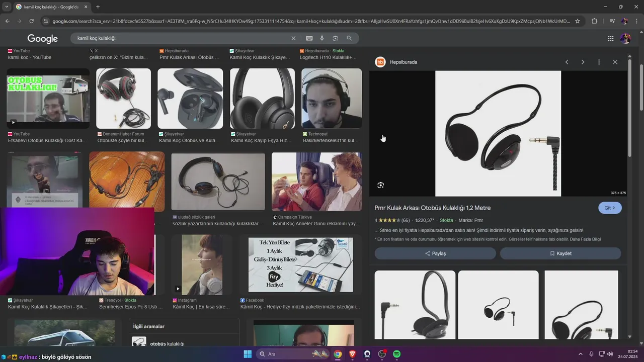Screen dimensions: 644x362
Task: Open Instagram Kâmil Koç video thumbnail
Action: tap(201, 265)
